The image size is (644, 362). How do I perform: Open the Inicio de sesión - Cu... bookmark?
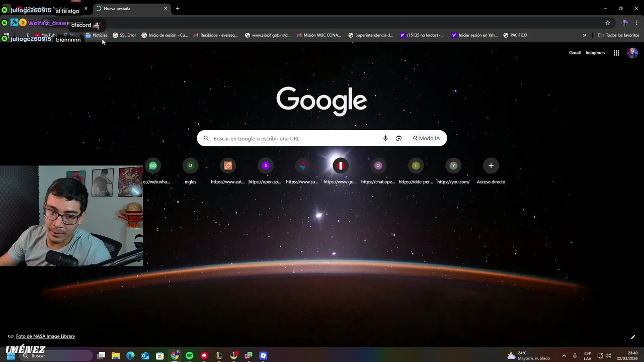(165, 35)
